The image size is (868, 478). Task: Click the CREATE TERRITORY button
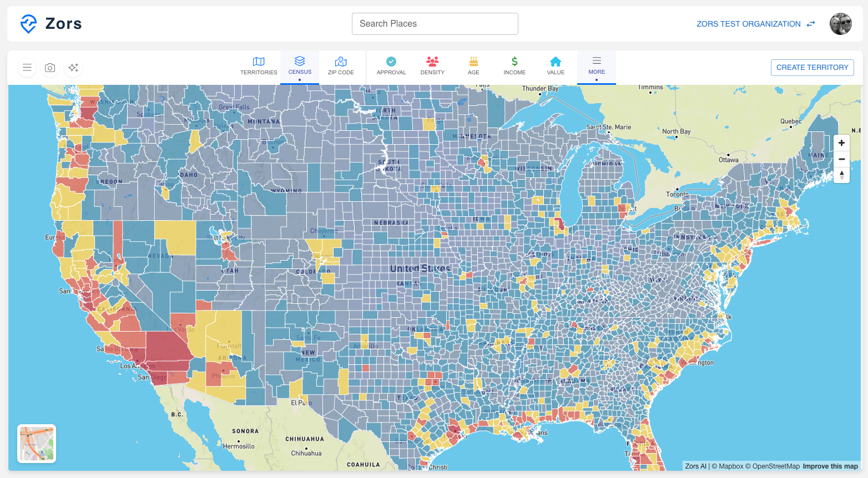812,67
